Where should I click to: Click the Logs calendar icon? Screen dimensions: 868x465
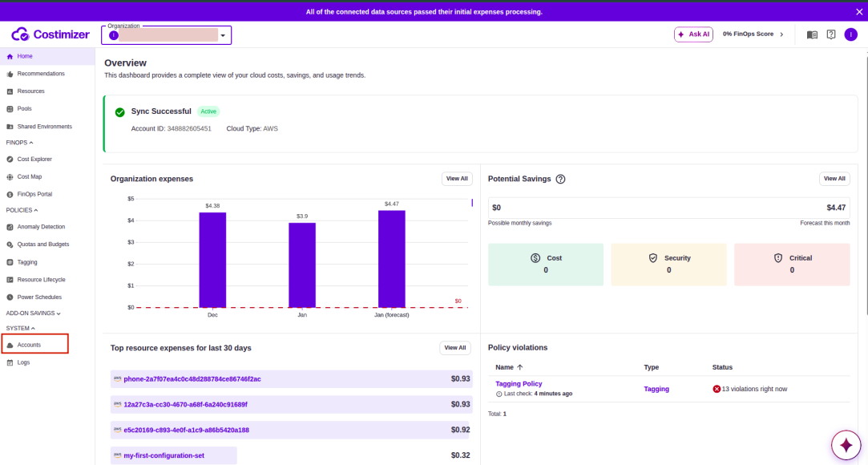[x=10, y=362]
